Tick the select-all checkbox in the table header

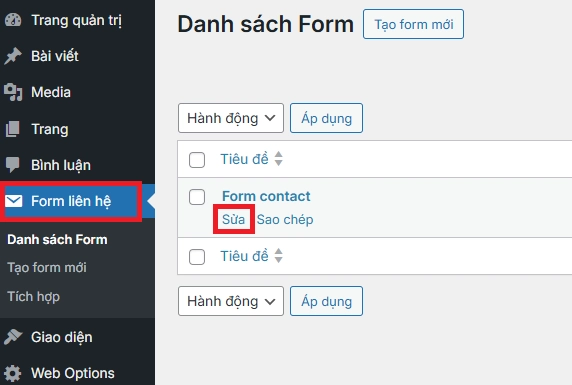coord(197,160)
